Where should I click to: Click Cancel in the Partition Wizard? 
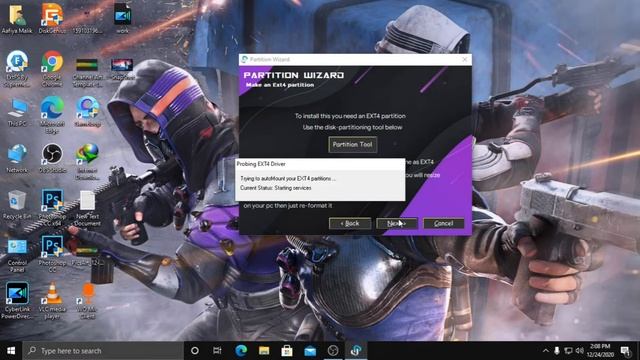point(444,223)
